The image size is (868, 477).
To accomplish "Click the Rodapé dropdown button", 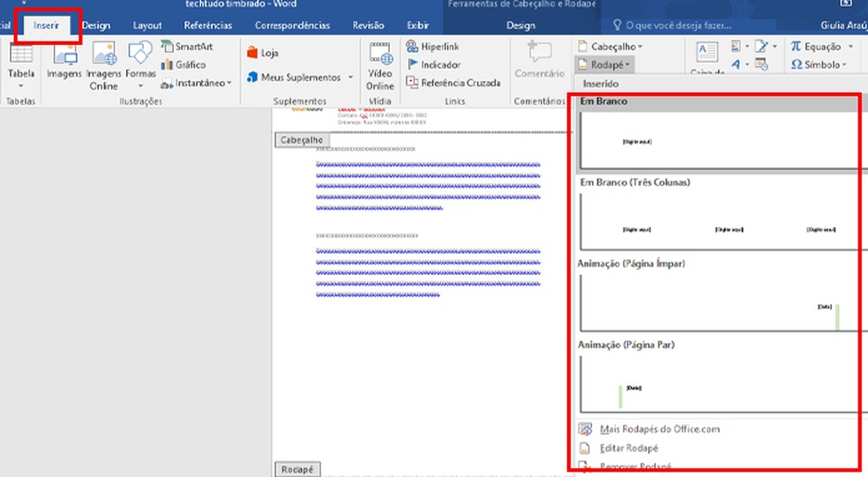I will 604,64.
